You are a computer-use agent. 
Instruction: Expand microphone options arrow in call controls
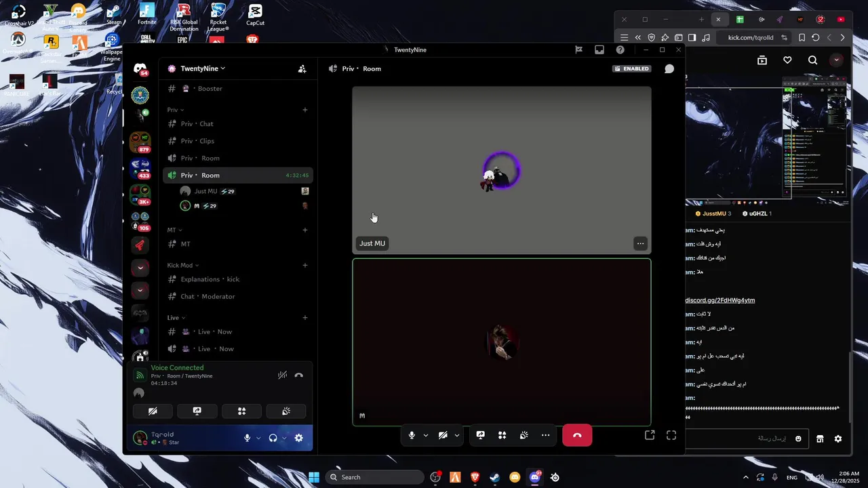(426, 435)
